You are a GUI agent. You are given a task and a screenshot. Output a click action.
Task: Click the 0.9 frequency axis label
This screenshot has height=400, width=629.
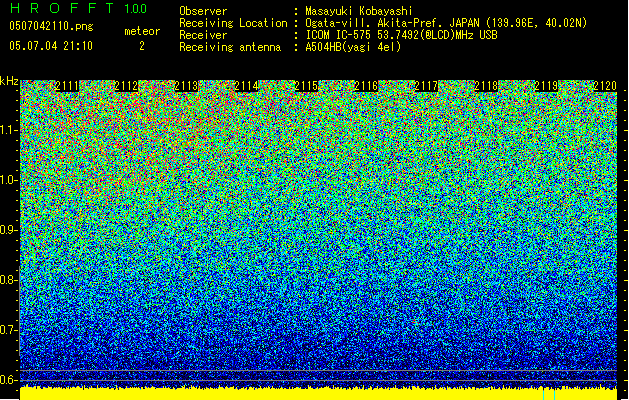pyautogui.click(x=8, y=230)
